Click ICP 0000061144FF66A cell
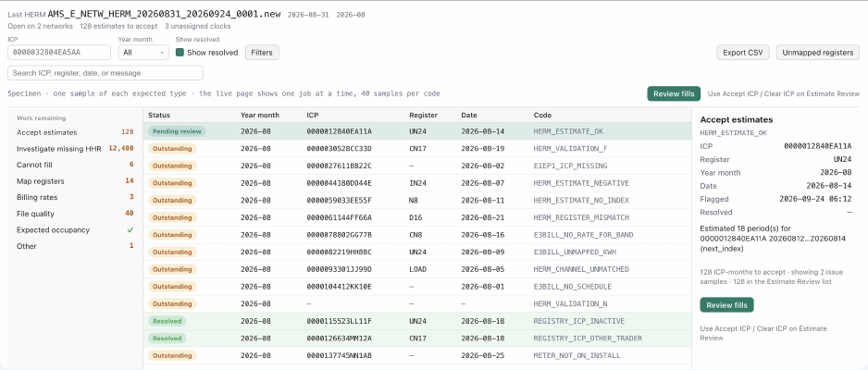Viewport: 868px width, 370px height. [x=340, y=217]
